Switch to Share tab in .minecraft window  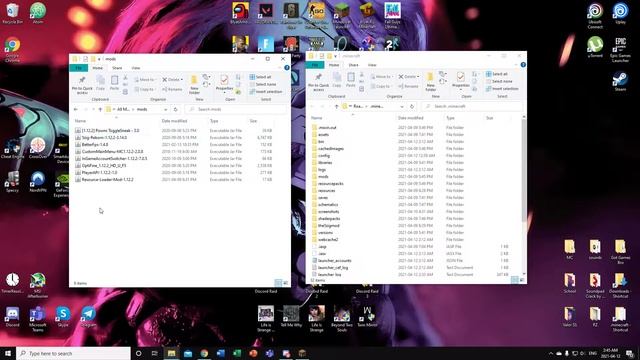[x=353, y=65]
